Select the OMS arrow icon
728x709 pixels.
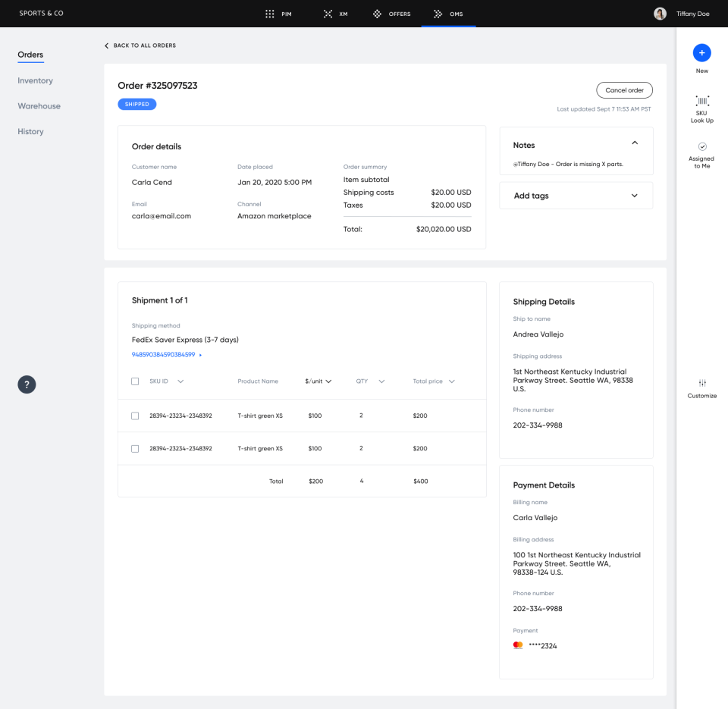point(438,14)
